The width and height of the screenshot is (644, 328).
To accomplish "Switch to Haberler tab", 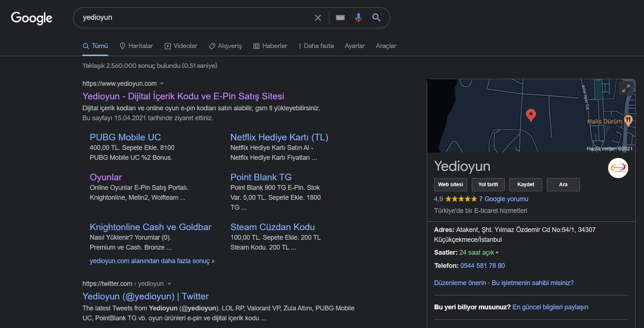I will point(270,46).
